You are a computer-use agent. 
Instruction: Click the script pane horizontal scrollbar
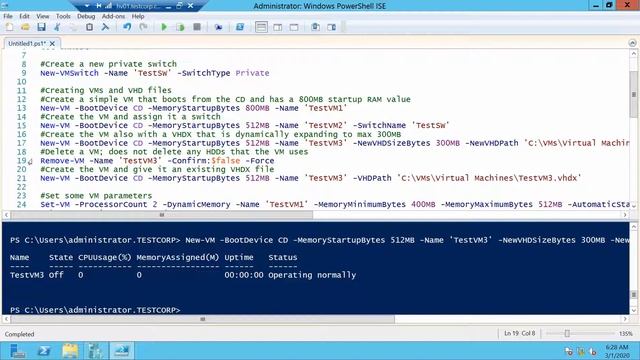pos(162,215)
